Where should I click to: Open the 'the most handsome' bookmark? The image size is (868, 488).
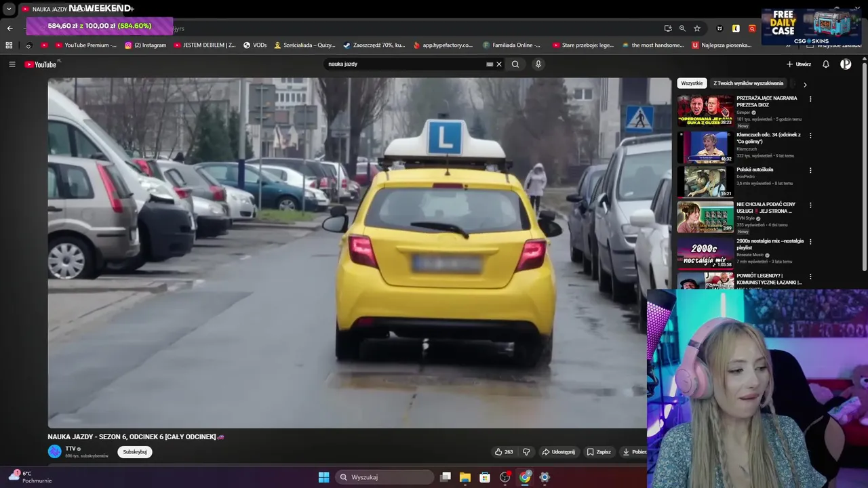(x=652, y=45)
